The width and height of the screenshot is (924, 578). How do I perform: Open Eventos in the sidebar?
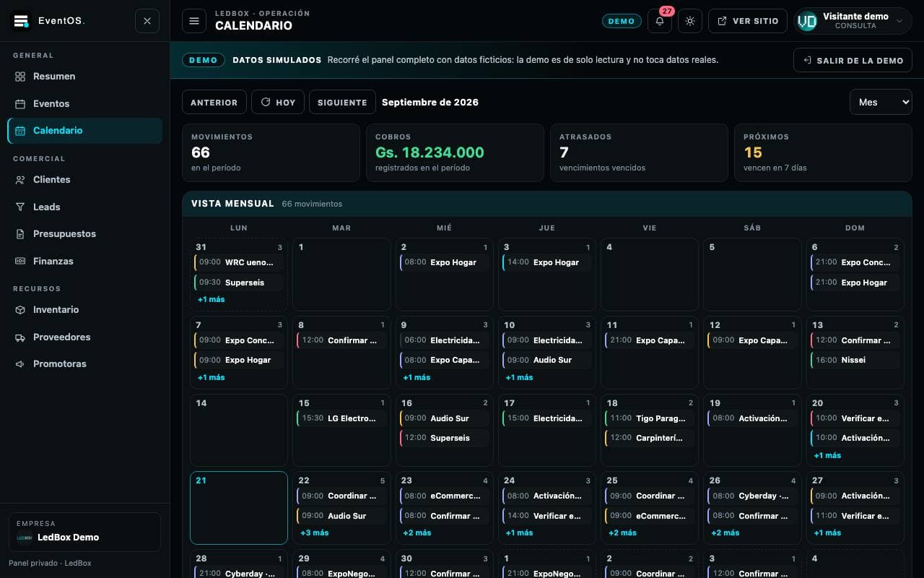click(x=84, y=103)
